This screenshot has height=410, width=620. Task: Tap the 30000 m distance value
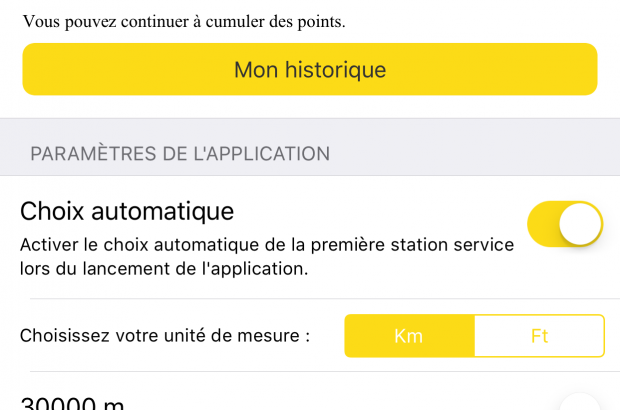[x=72, y=403]
